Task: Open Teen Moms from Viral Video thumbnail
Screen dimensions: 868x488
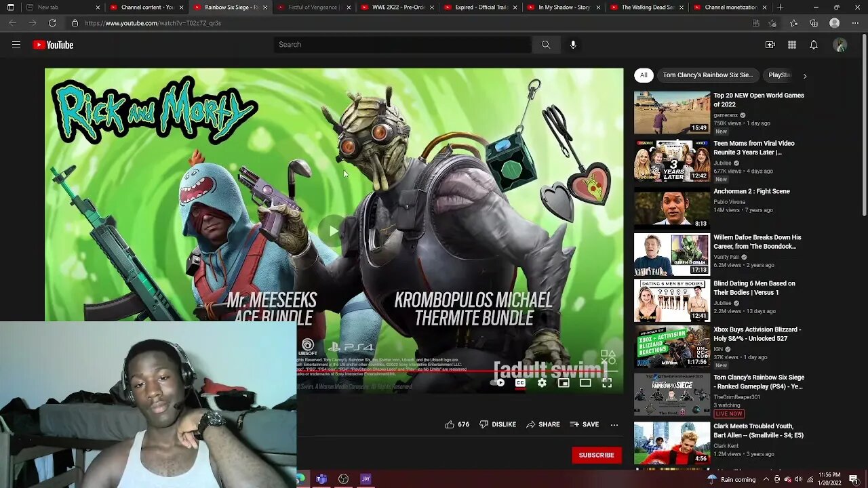Action: point(672,161)
